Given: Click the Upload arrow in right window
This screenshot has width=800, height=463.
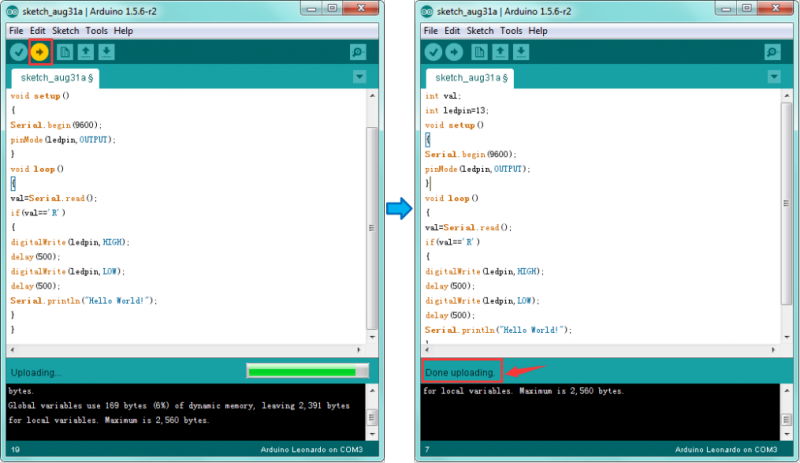Looking at the screenshot, I should 455,52.
